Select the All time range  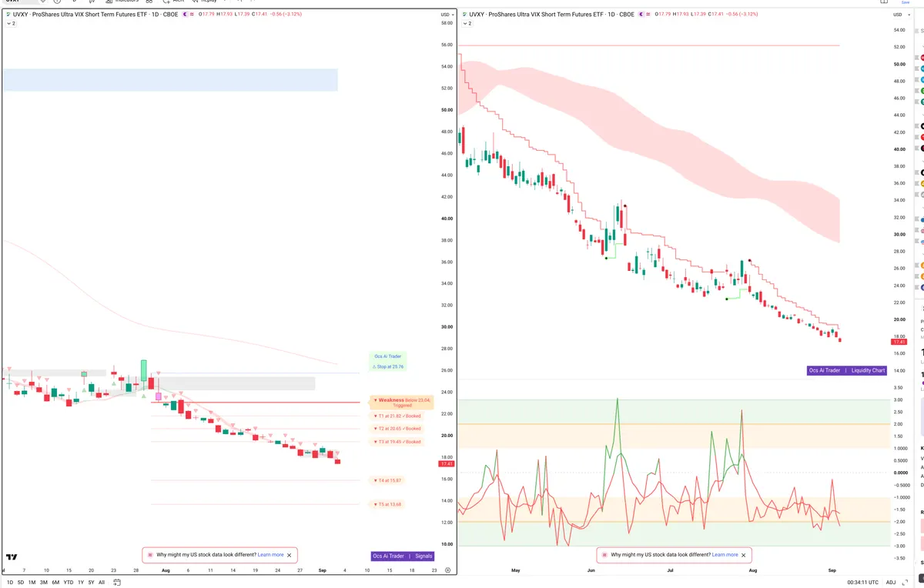click(x=102, y=583)
